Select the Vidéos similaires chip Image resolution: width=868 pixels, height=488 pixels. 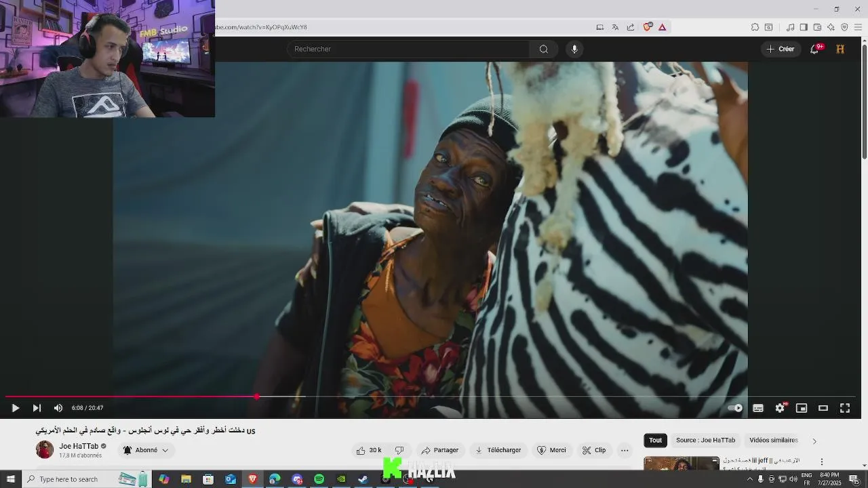773,441
